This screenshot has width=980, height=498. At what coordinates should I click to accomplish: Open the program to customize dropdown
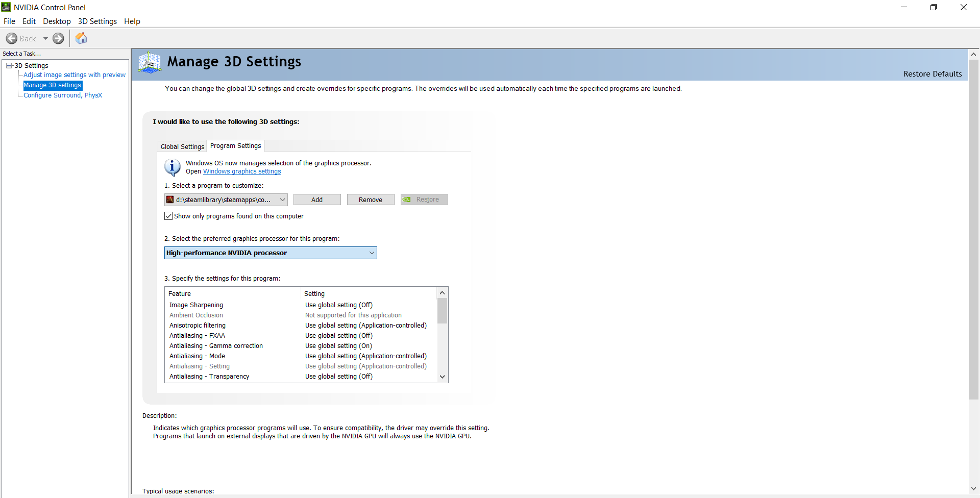226,200
